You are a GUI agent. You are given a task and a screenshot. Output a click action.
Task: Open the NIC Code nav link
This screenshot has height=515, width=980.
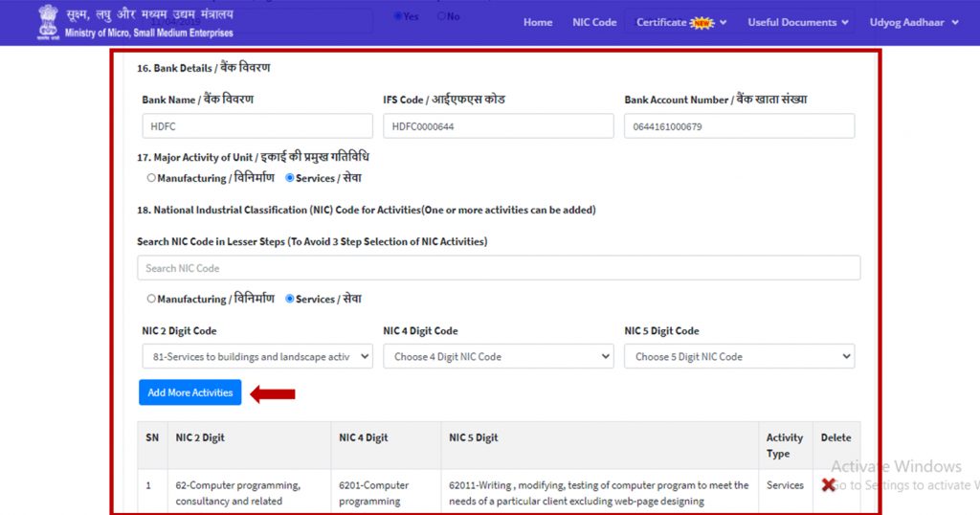594,22
